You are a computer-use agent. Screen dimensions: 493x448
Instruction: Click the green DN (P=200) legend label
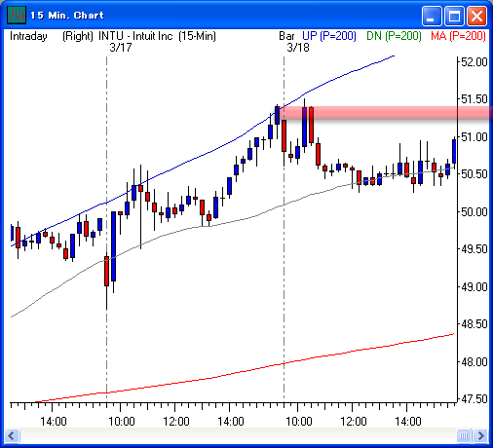(x=394, y=36)
